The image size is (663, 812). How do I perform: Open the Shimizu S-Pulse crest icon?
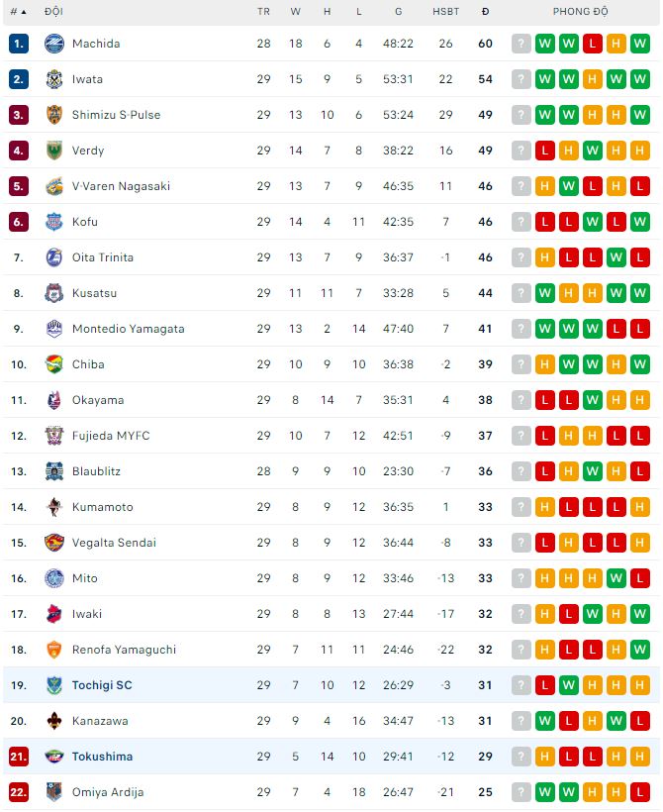53,115
